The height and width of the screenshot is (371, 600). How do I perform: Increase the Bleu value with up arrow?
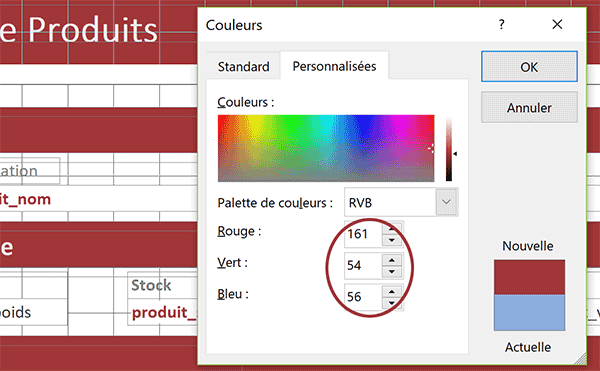coord(391,291)
